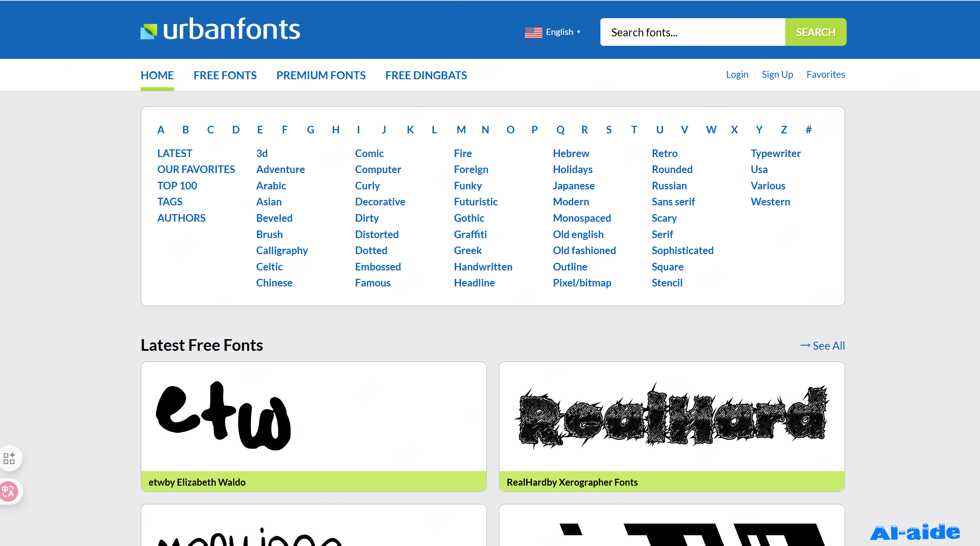The width and height of the screenshot is (980, 546).
Task: Click See All latest free fonts
Action: click(x=822, y=346)
